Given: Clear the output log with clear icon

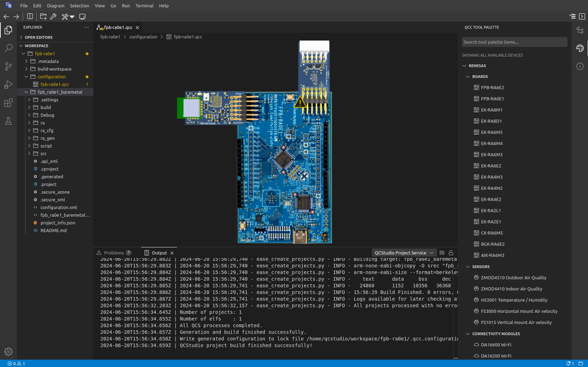Looking at the screenshot, I should (x=442, y=253).
